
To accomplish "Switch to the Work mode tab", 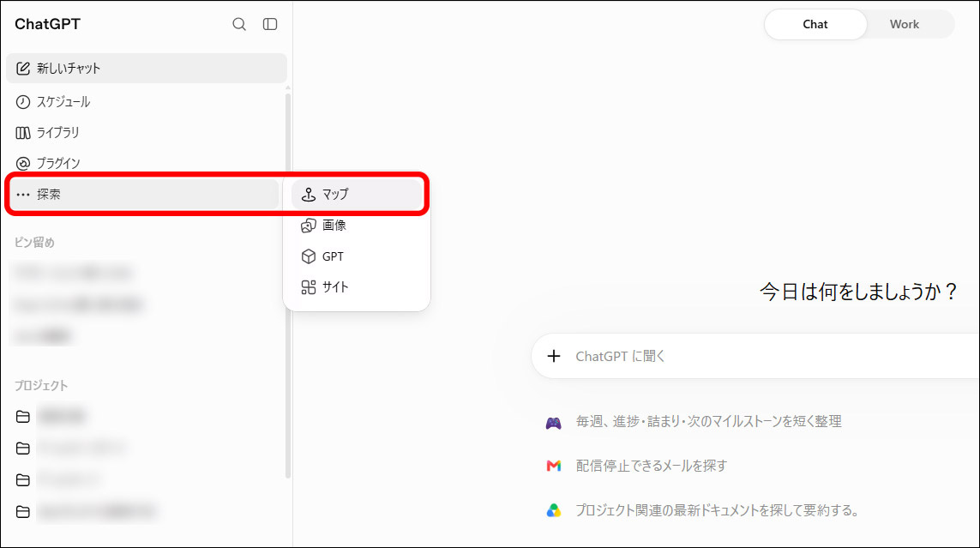I will click(x=905, y=24).
